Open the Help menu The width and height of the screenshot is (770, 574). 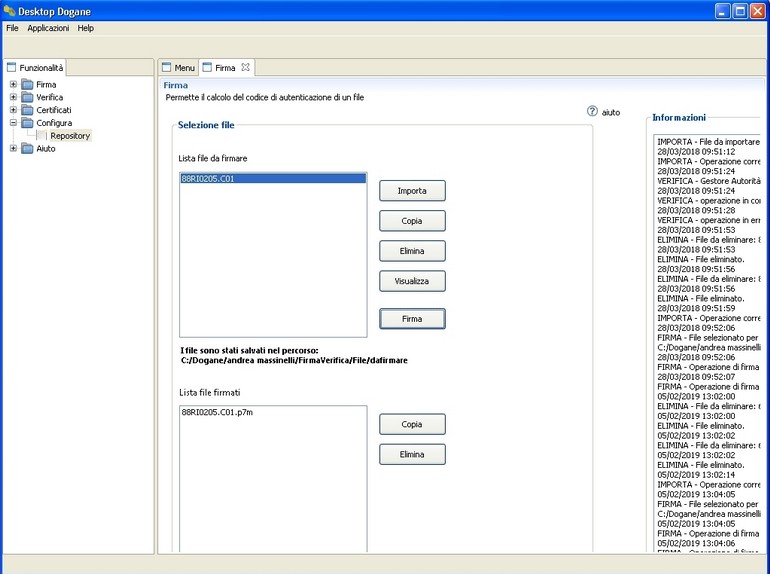tap(85, 28)
